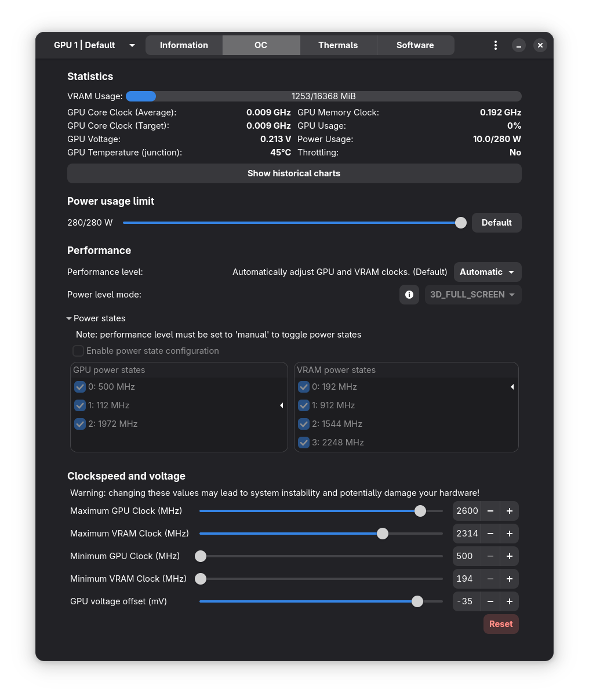
Task: Click the power level mode info icon
Action: pos(409,295)
